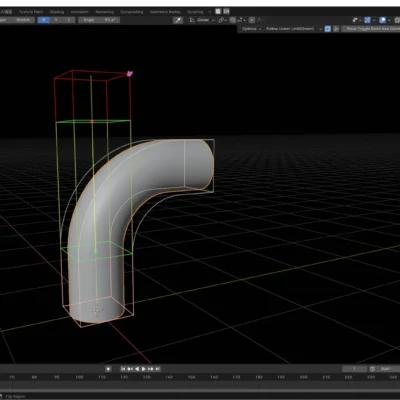Toggle the proportional editing icon
Viewport: 400px width, 400px height.
[252, 20]
